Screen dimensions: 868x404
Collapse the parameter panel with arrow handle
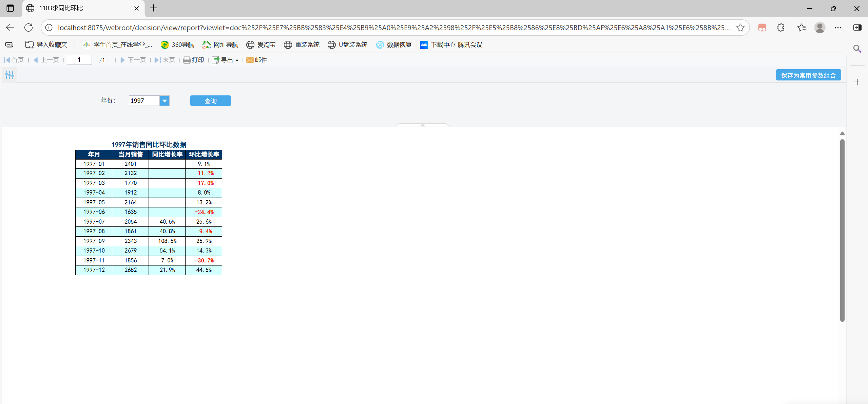click(422, 125)
